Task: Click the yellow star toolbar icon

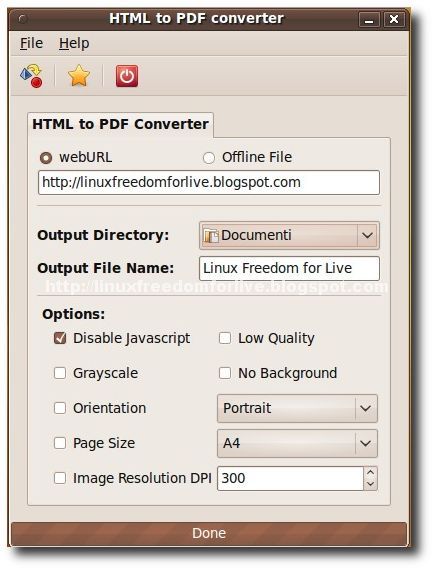Action: [79, 76]
